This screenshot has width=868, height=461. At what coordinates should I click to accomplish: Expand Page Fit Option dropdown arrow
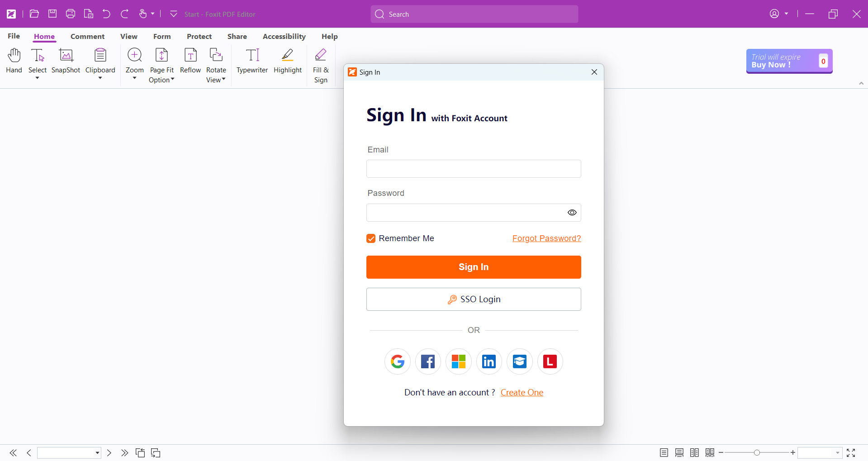172,79
